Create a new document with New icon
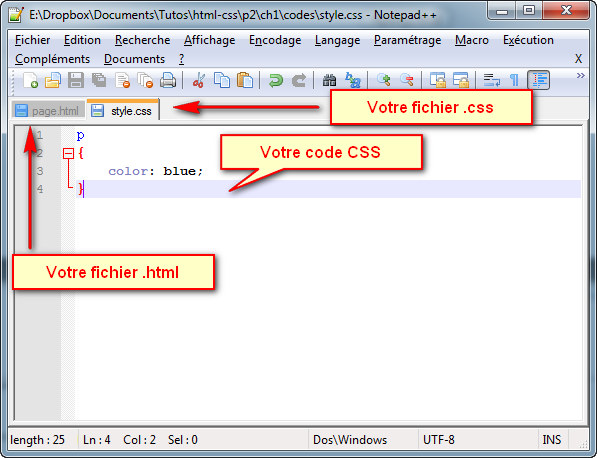Image resolution: width=597 pixels, height=458 pixels. [x=30, y=80]
